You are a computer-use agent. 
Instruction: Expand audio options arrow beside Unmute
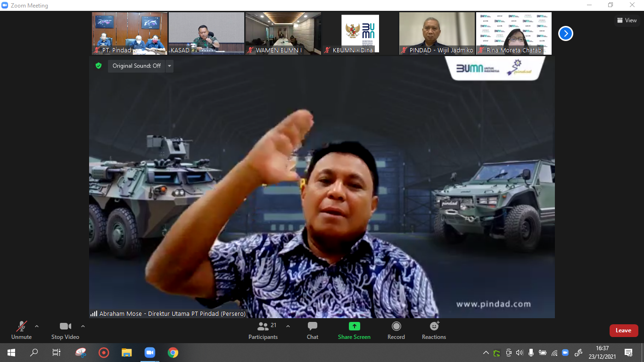click(x=37, y=326)
